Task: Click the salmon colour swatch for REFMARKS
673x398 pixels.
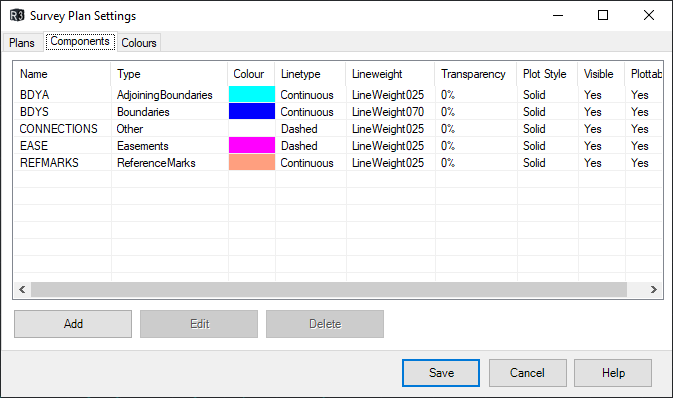Action: coord(252,163)
